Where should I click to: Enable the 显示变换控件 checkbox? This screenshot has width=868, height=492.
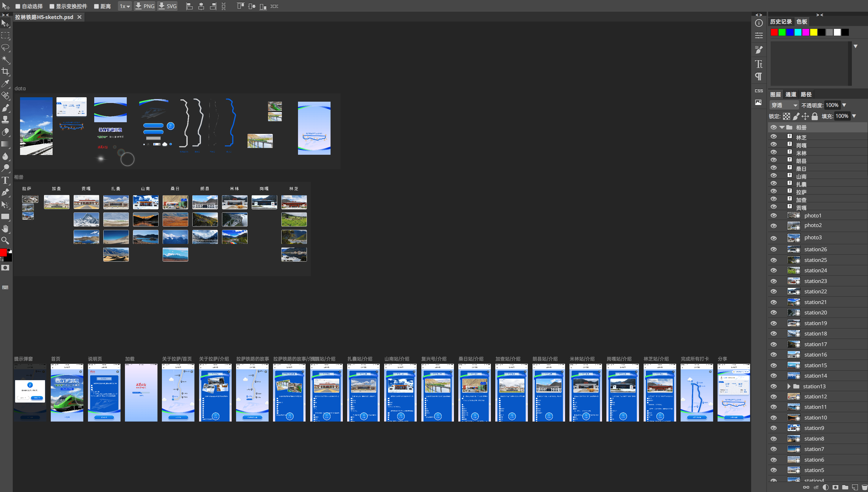pyautogui.click(x=52, y=6)
